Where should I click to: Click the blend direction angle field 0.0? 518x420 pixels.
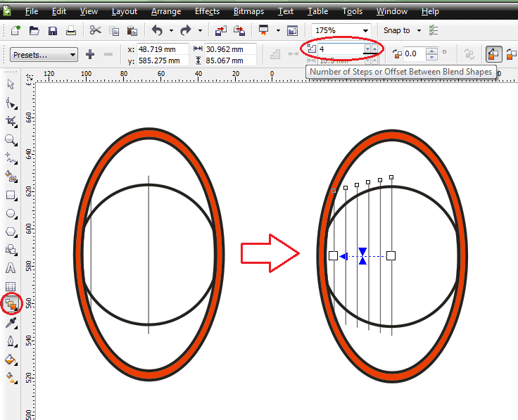pyautogui.click(x=415, y=54)
